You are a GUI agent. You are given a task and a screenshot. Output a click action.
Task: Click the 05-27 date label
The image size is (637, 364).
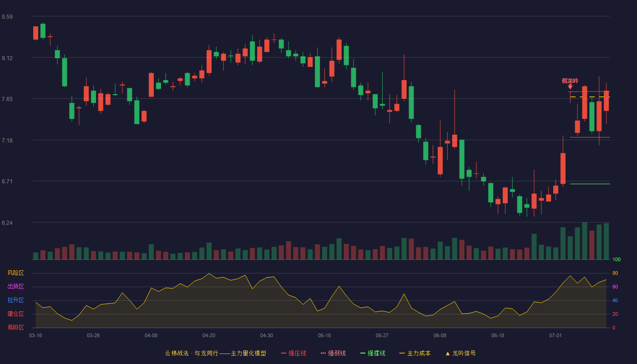pyautogui.click(x=382, y=335)
